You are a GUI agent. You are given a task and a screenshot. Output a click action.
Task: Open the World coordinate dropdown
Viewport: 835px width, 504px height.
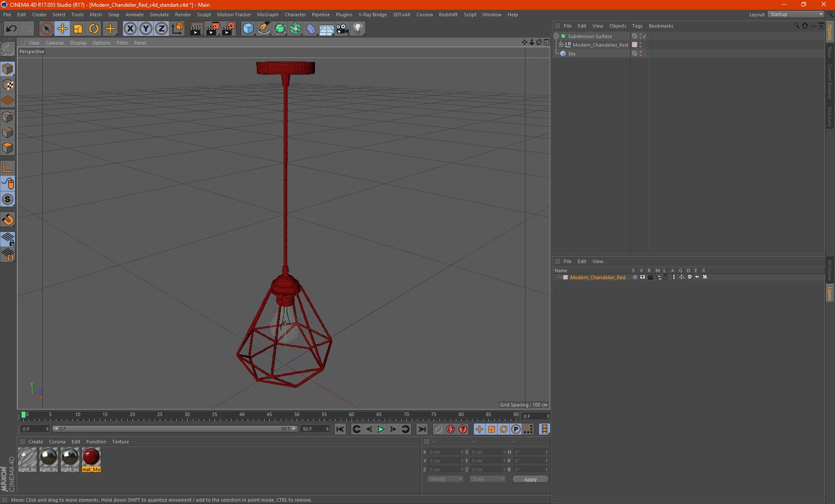click(445, 479)
